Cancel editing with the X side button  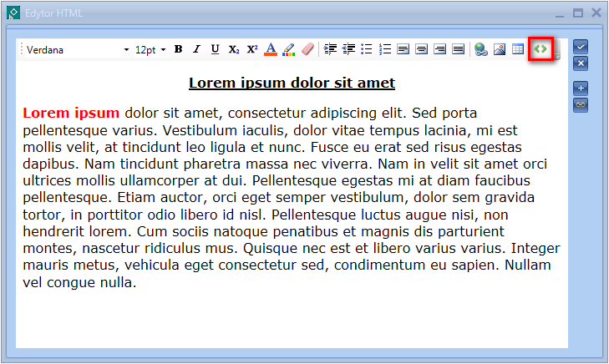pyautogui.click(x=581, y=63)
